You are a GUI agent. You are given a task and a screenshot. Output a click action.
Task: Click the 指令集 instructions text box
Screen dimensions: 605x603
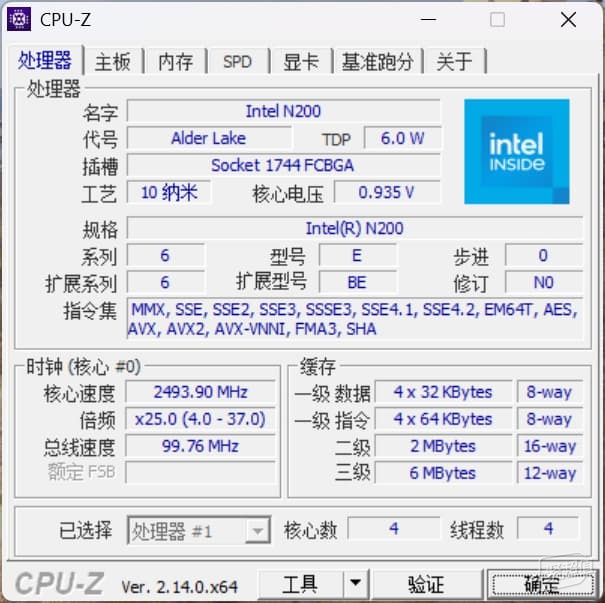point(355,319)
